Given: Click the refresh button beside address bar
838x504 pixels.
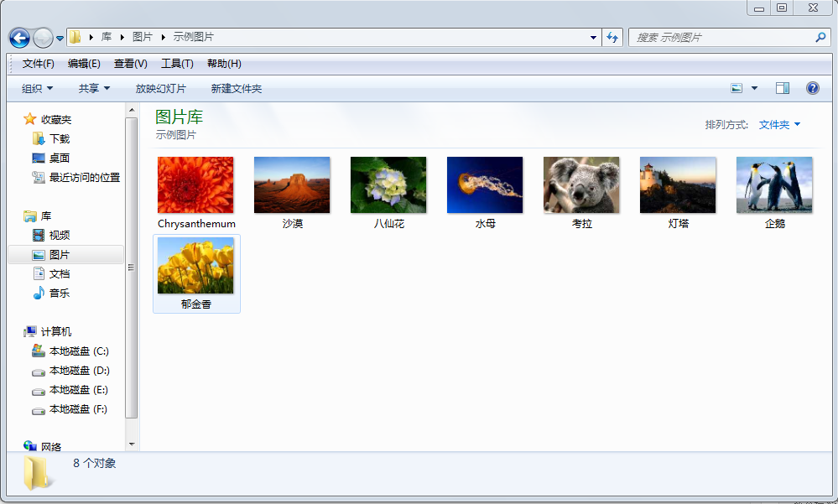Looking at the screenshot, I should click(612, 38).
